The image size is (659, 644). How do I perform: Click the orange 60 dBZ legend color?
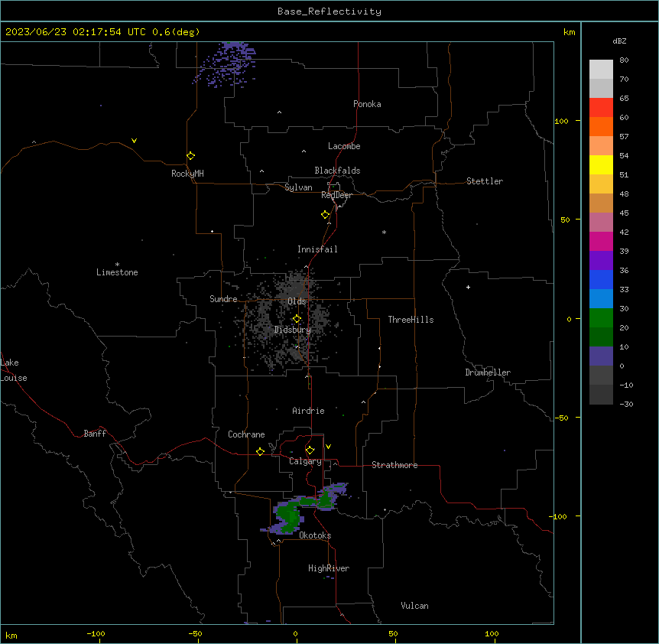tap(601, 126)
